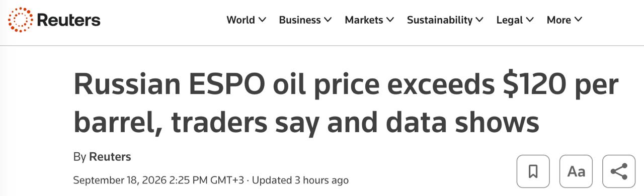The width and height of the screenshot is (644, 196).
Task: Expand the chevron beside World
Action: click(x=262, y=20)
